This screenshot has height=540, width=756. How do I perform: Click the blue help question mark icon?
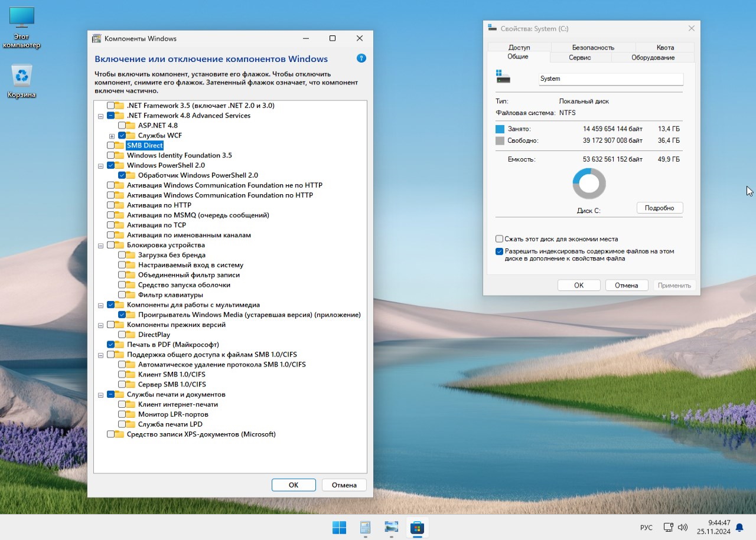(x=361, y=58)
